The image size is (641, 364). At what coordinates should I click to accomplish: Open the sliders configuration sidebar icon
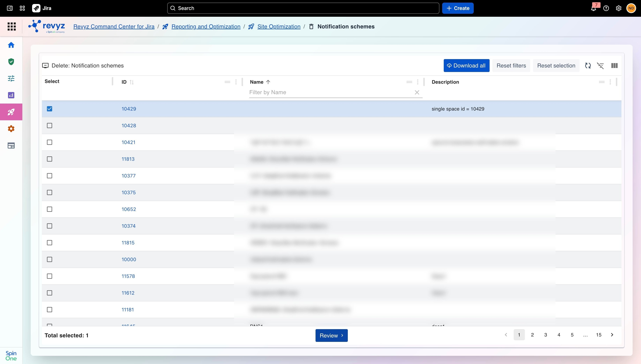coord(11,78)
